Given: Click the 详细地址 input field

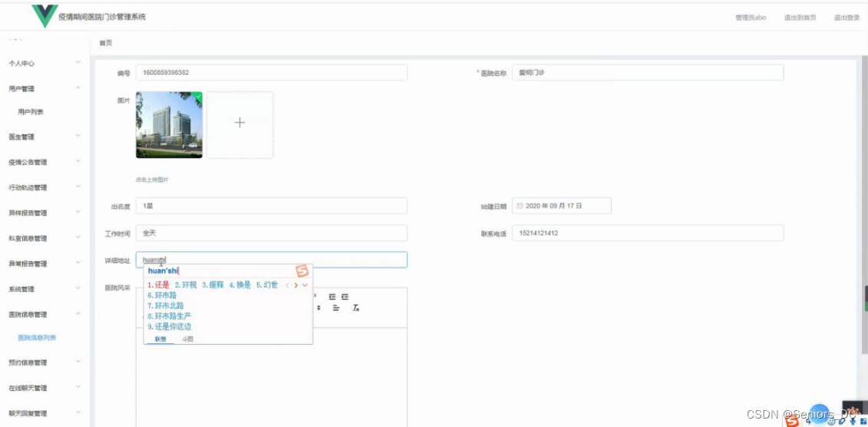Looking at the screenshot, I should 271,260.
